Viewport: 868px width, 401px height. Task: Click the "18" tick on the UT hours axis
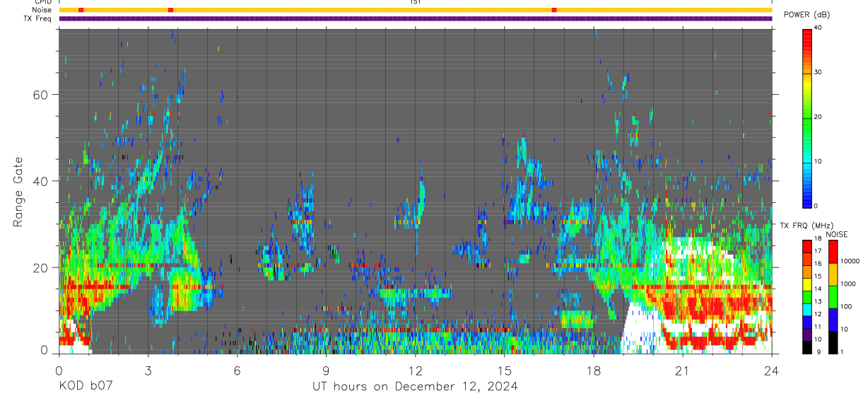pyautogui.click(x=594, y=371)
